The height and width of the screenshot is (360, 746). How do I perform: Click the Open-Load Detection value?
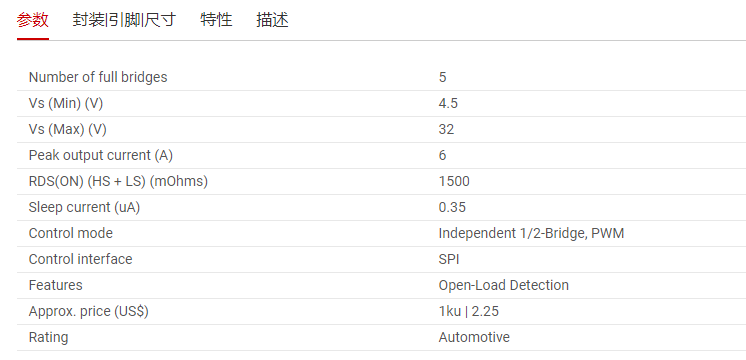[503, 285]
